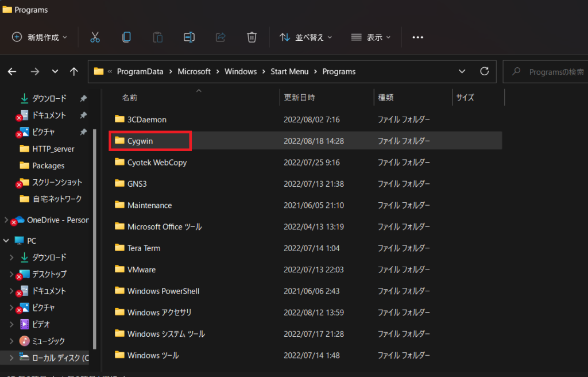Click the ミュージック music icon in sidebar
The width and height of the screenshot is (588, 377).
tap(24, 341)
